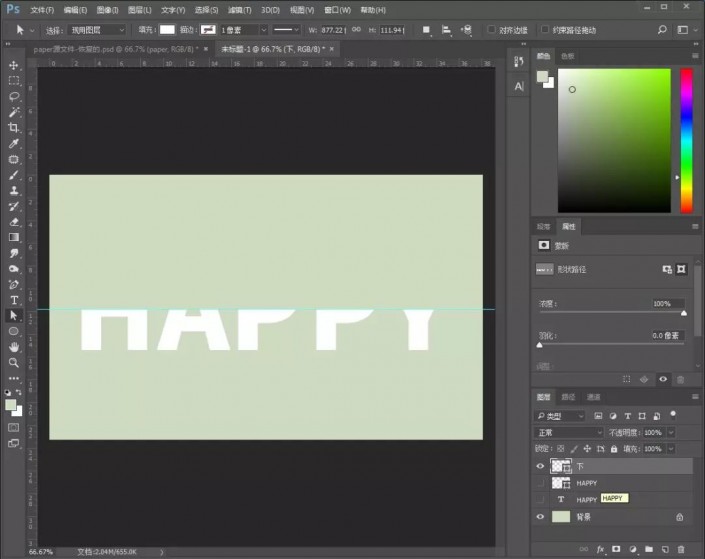Create a new group folder

[x=649, y=549]
